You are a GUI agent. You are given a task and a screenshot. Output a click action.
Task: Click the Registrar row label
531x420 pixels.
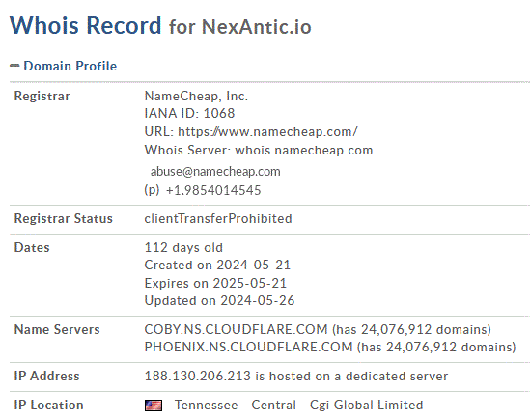click(x=42, y=97)
